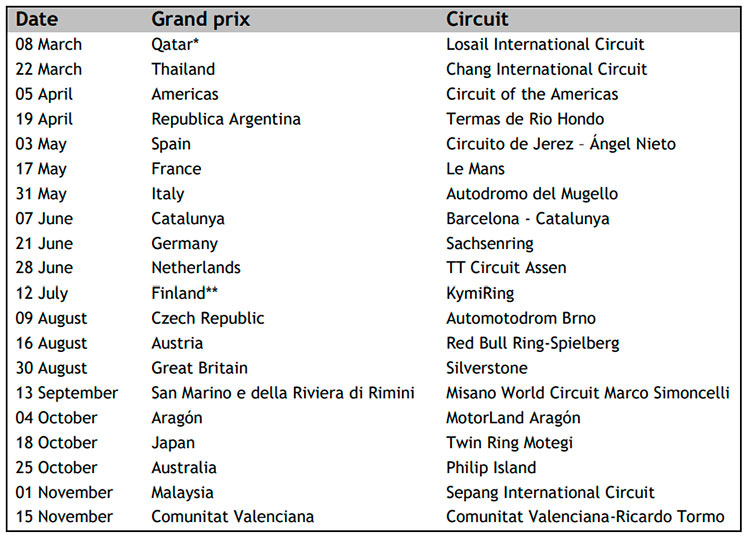Click the Circuit column header
Image resolution: width=745 pixels, height=537 pixels.
[477, 19]
